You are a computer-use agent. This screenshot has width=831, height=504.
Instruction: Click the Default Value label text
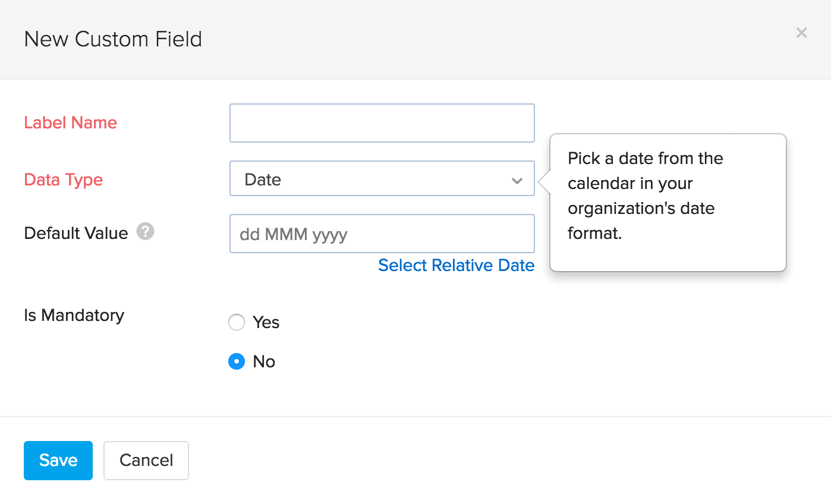(x=75, y=233)
